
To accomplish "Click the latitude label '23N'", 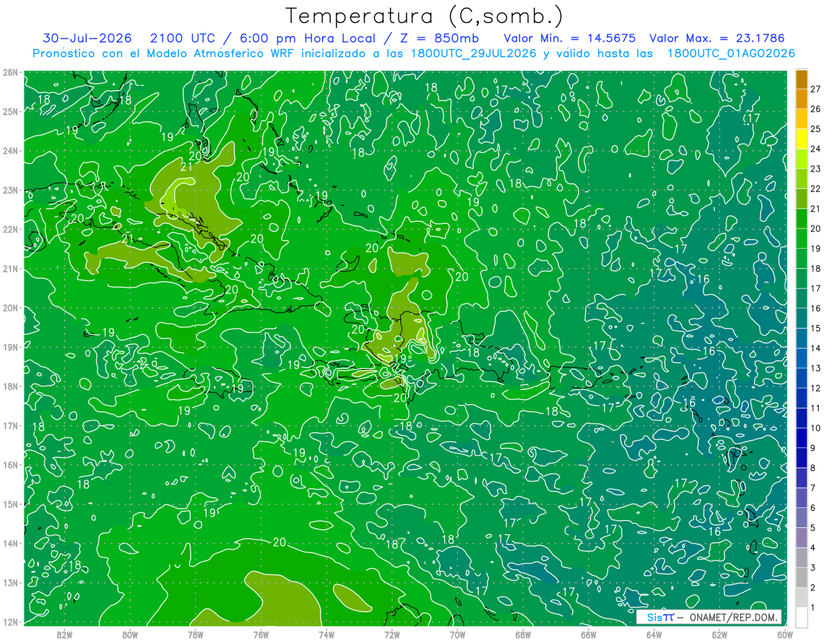I will 10,190.
